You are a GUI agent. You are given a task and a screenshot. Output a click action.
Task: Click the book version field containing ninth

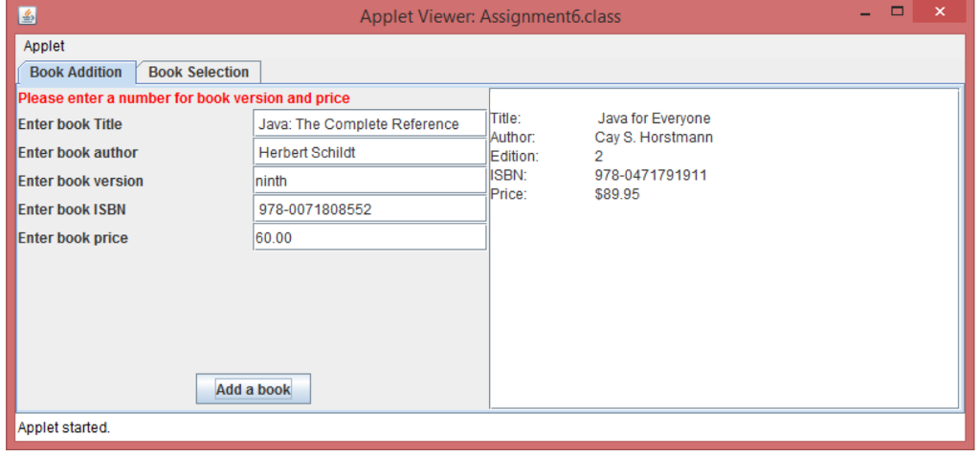370,181
